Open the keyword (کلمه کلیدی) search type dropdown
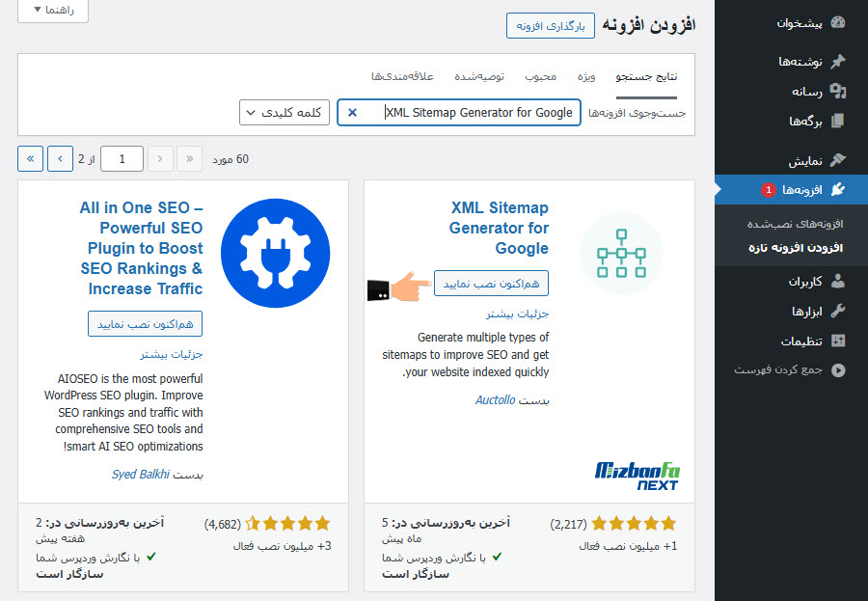 pos(285,113)
